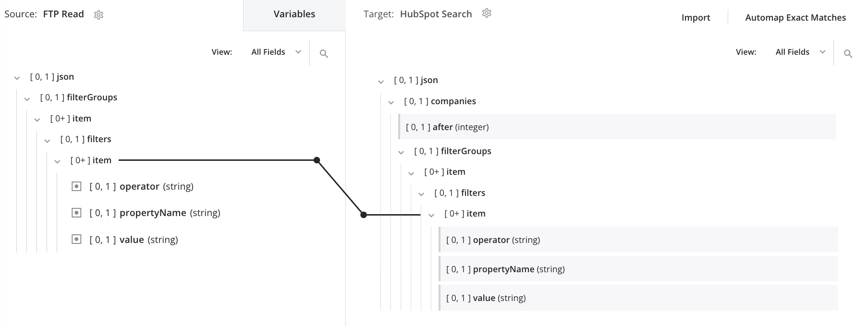
Task: Collapse the json node in source tree
Action: click(x=17, y=77)
